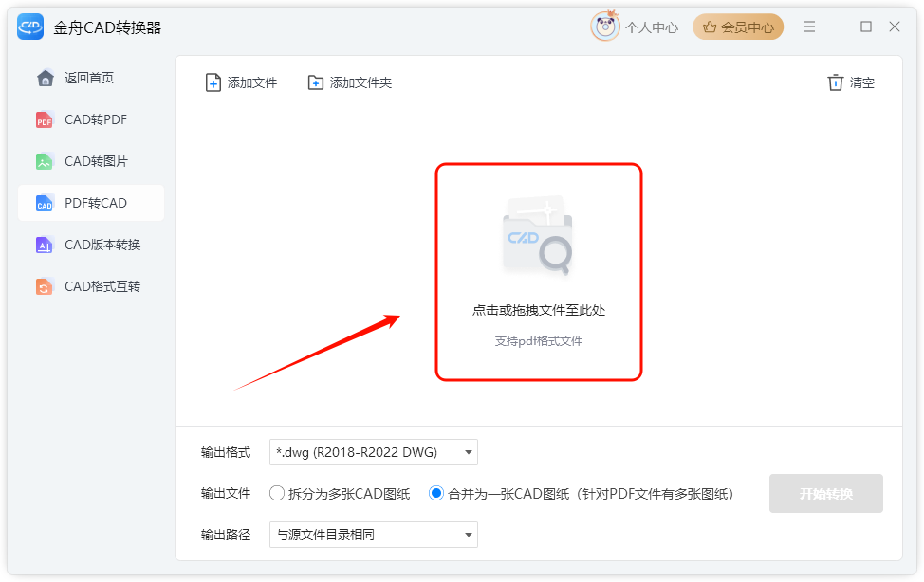Open the 输出路径 dropdown arrow
The width and height of the screenshot is (924, 582).
pos(469,535)
